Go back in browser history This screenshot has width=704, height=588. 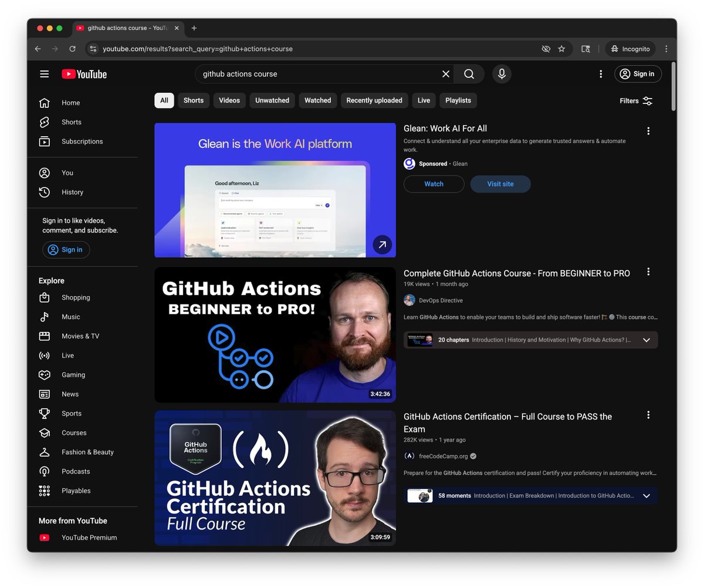[38, 49]
